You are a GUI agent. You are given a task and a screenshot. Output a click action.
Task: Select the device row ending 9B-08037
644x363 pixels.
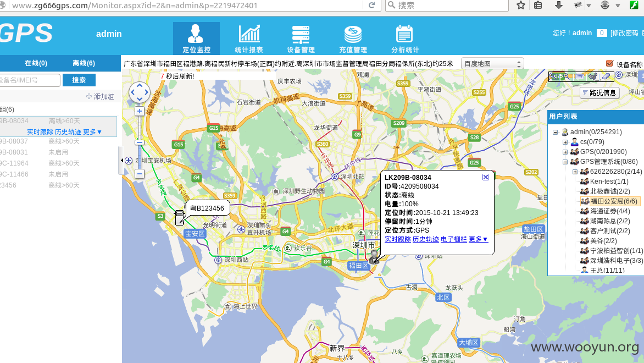[x=58, y=141]
